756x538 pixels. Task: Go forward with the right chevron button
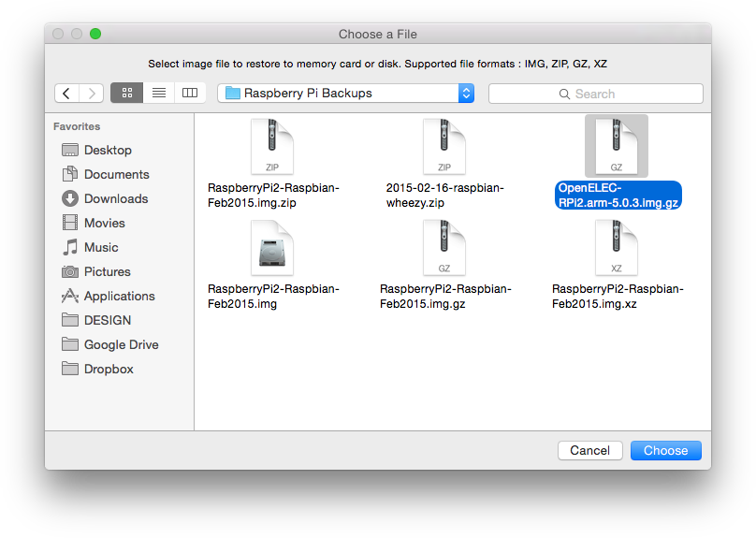click(x=92, y=93)
